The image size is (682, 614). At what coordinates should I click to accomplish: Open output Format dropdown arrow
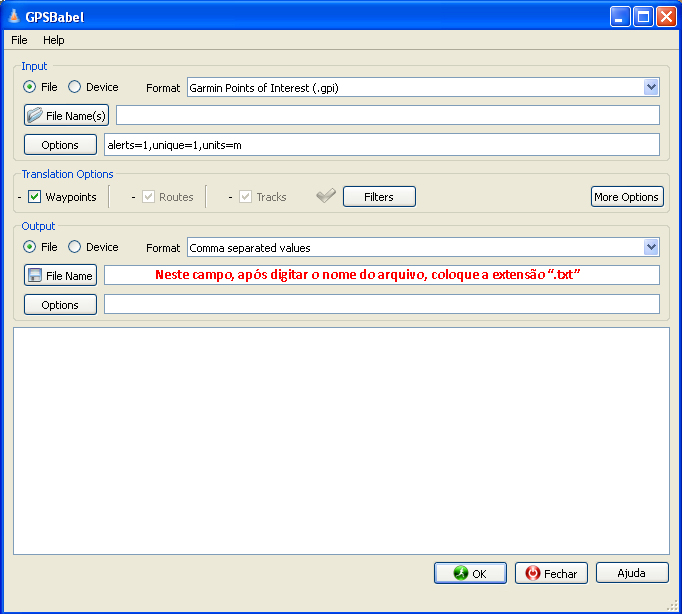click(651, 247)
